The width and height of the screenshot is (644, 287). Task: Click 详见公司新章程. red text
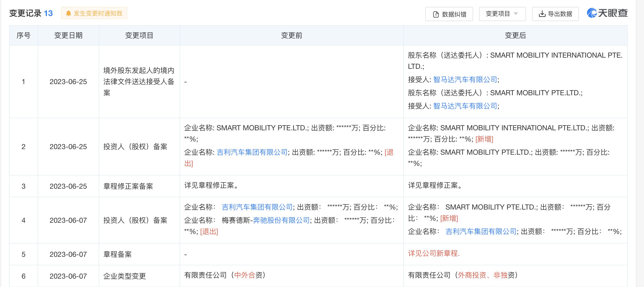434,253
